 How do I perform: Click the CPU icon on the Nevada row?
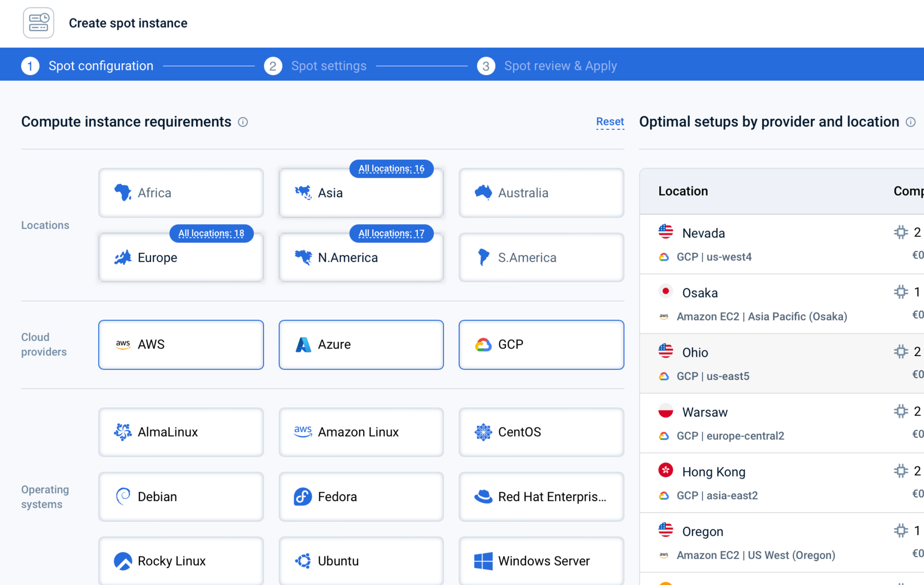point(900,233)
